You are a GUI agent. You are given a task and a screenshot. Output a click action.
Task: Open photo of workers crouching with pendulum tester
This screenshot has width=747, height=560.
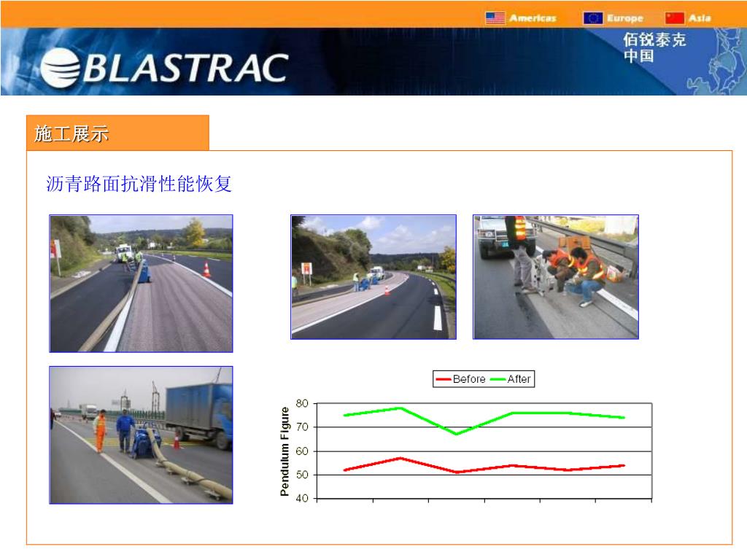(555, 276)
